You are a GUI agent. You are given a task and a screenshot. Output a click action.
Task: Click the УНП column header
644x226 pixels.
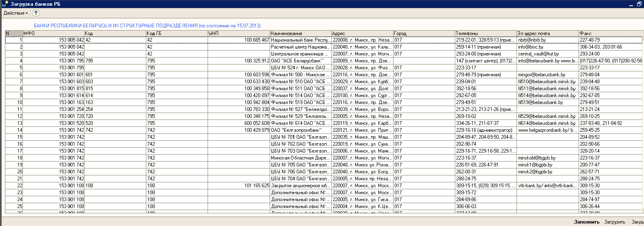tap(239, 33)
